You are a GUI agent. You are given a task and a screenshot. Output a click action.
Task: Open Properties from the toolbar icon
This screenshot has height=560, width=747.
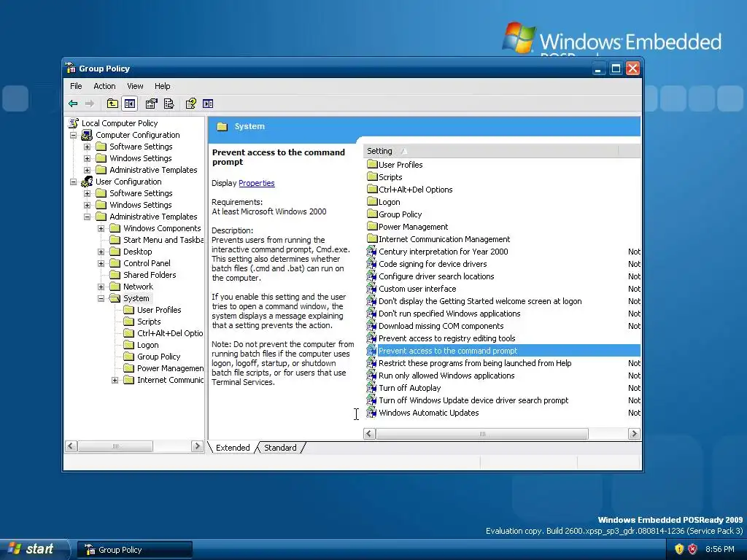[152, 104]
